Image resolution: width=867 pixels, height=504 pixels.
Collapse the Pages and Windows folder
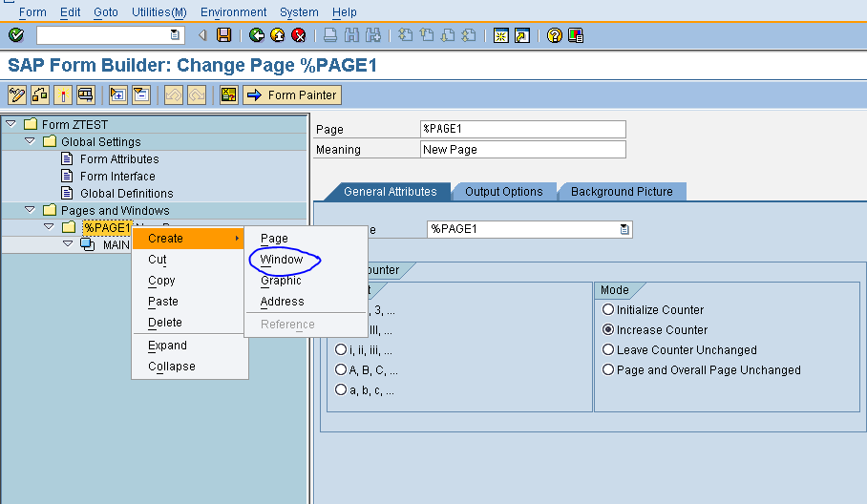30,209
